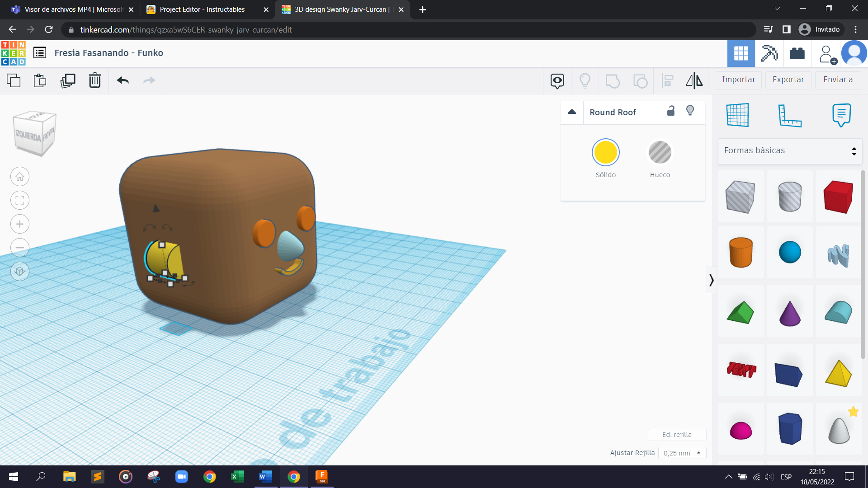
Task: Click the Exportar button
Action: pos(788,80)
